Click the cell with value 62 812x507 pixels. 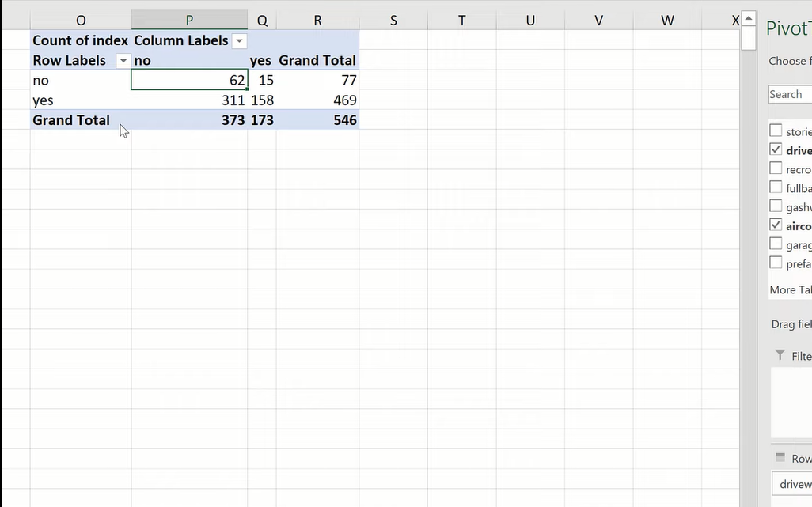point(189,80)
